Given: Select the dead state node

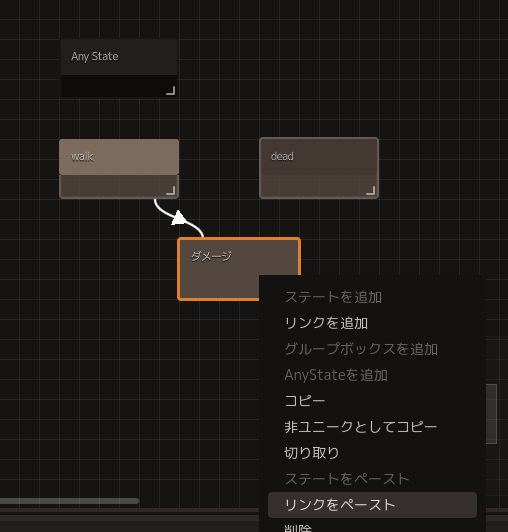Looking at the screenshot, I should (319, 168).
